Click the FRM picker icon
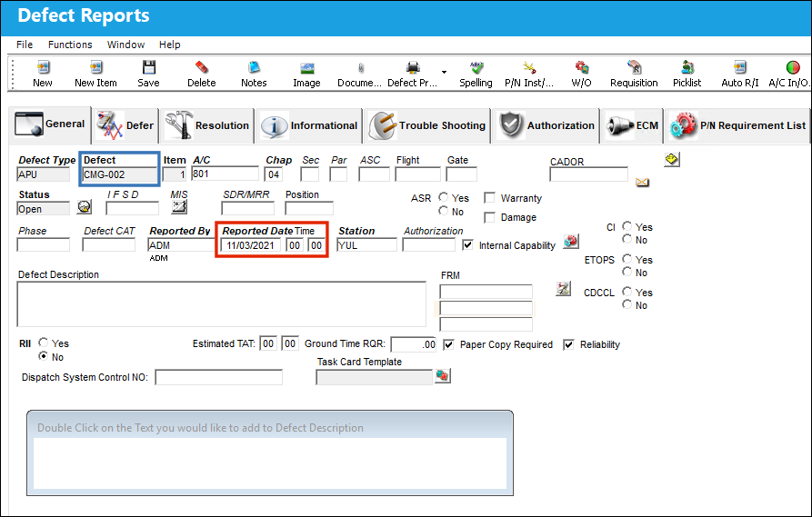This screenshot has height=517, width=812. point(564,289)
